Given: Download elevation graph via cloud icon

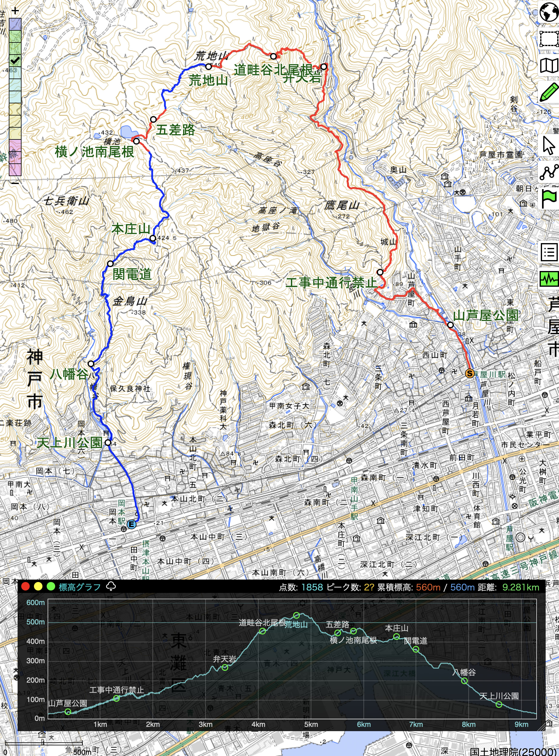Looking at the screenshot, I should (x=111, y=587).
